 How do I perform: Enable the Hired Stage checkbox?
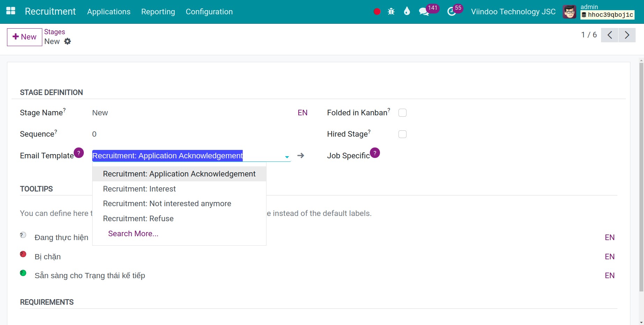tap(402, 134)
